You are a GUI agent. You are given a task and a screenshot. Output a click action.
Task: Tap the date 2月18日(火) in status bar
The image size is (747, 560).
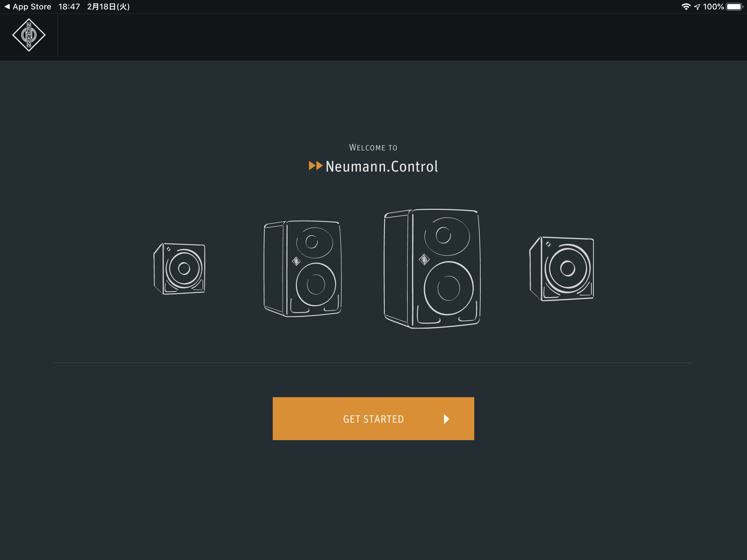(108, 7)
